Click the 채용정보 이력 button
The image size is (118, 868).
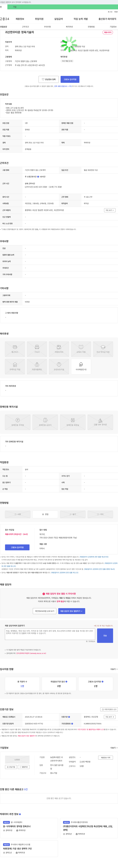coord(106,758)
